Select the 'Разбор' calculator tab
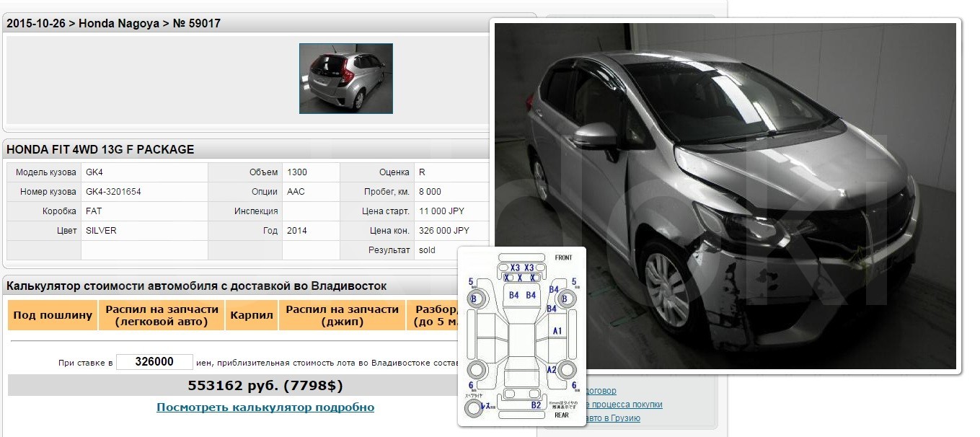 (433, 315)
